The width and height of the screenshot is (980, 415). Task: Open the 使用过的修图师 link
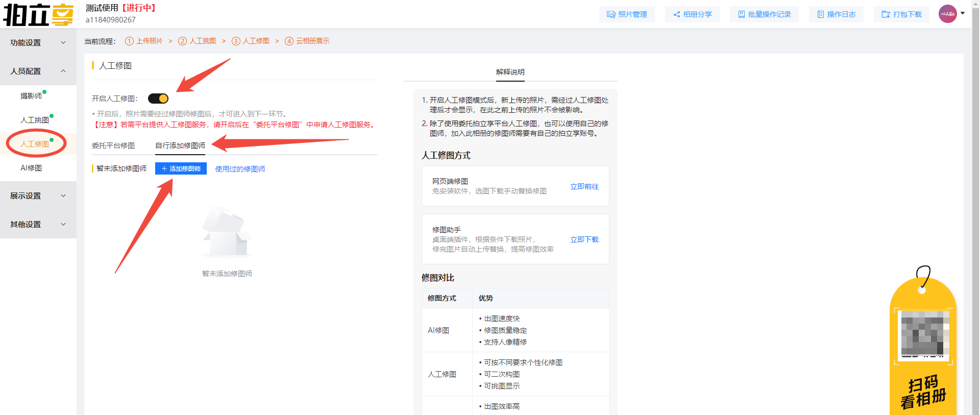240,169
